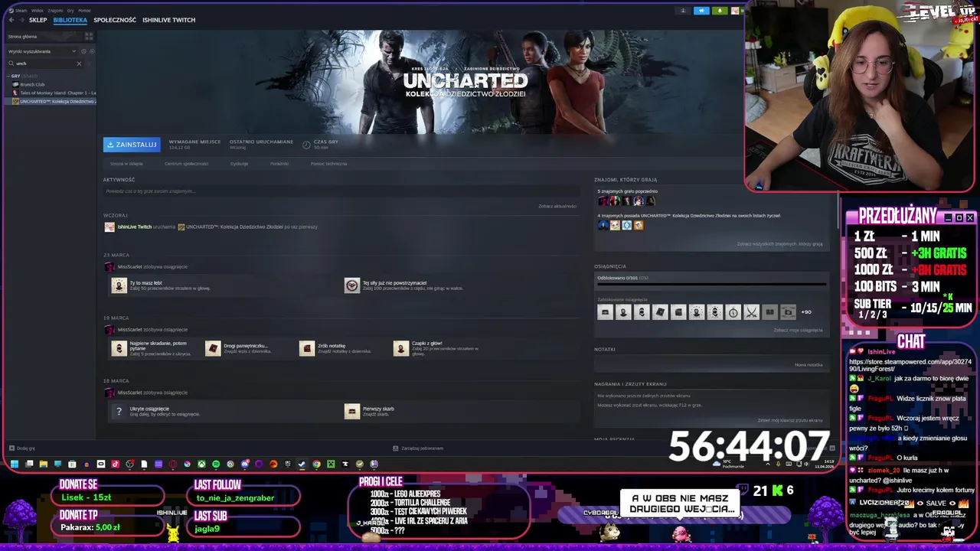This screenshot has width=980, height=551.
Task: Click the 'Czapki z głów!' achievement icon
Action: click(401, 348)
